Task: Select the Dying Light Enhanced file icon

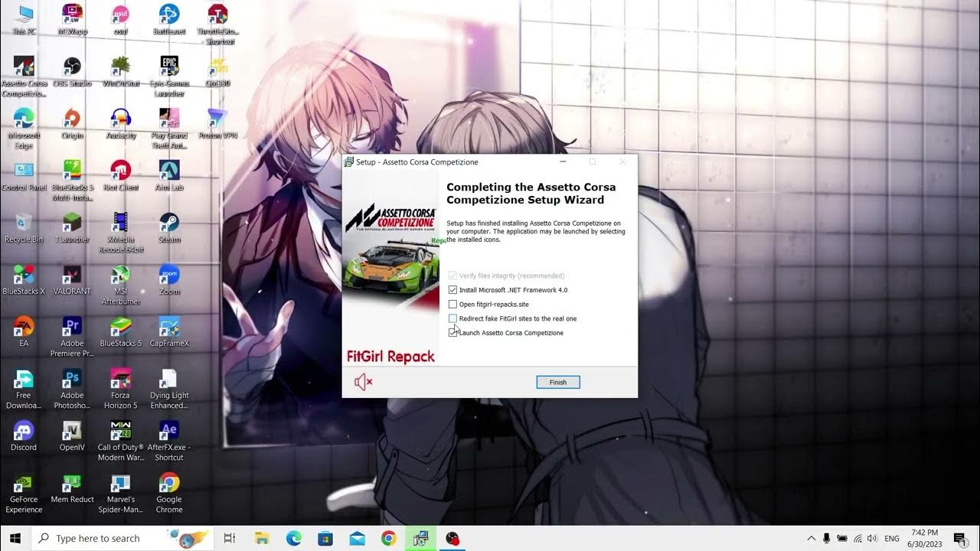Action: (x=169, y=389)
